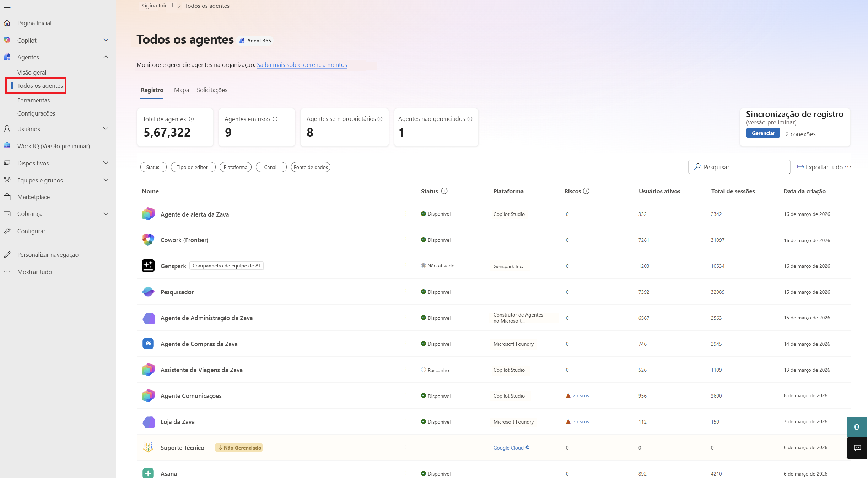The height and width of the screenshot is (478, 868).
Task: Click the Total de agentes card
Action: coord(175,127)
